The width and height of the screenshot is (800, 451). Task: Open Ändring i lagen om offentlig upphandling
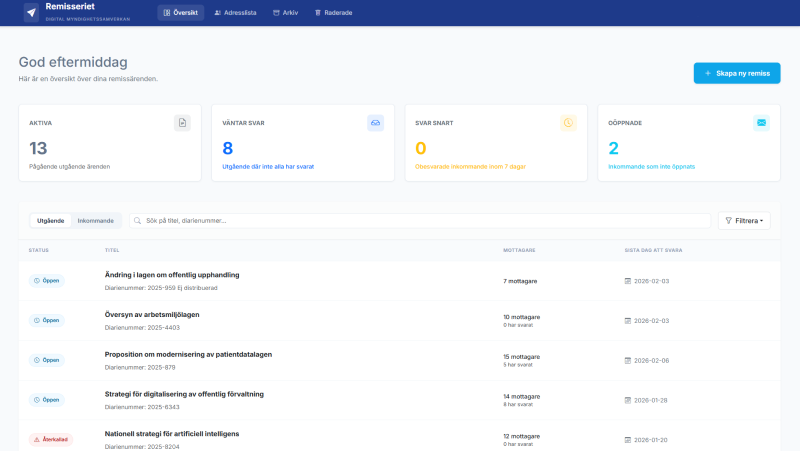(x=172, y=275)
